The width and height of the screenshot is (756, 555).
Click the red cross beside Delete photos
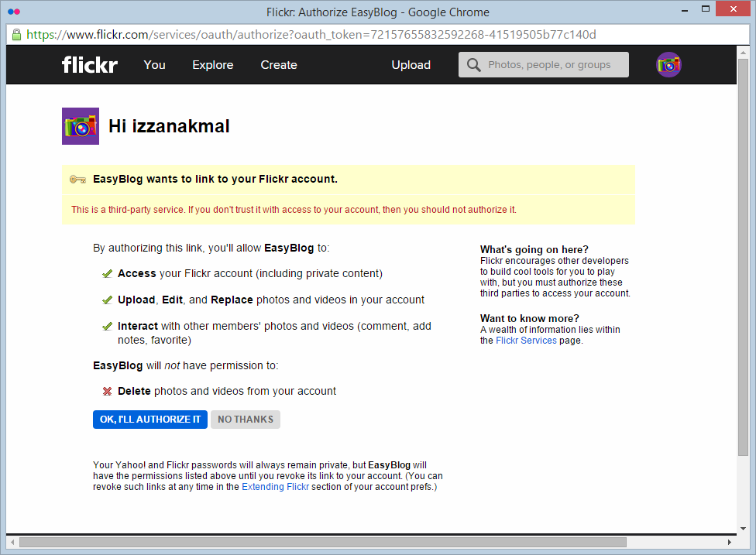[107, 391]
